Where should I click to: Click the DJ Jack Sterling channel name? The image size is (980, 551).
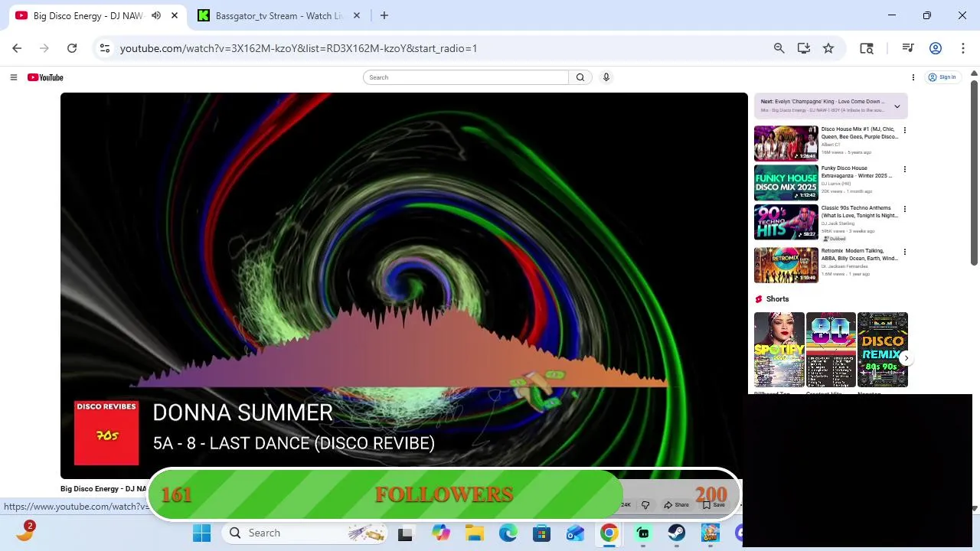pos(838,223)
